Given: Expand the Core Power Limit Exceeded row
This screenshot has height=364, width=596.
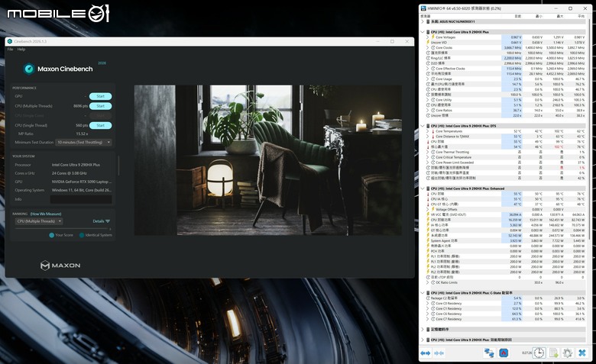Looking at the screenshot, I should pyautogui.click(x=428, y=163).
